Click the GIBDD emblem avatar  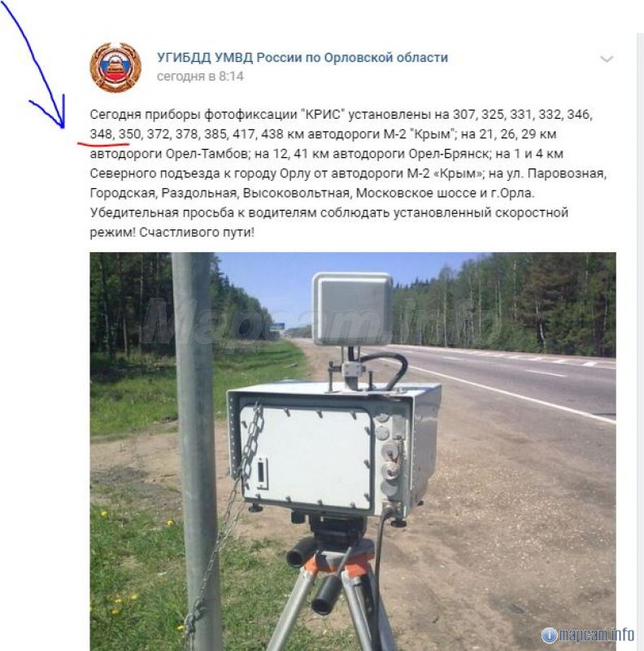[115, 67]
